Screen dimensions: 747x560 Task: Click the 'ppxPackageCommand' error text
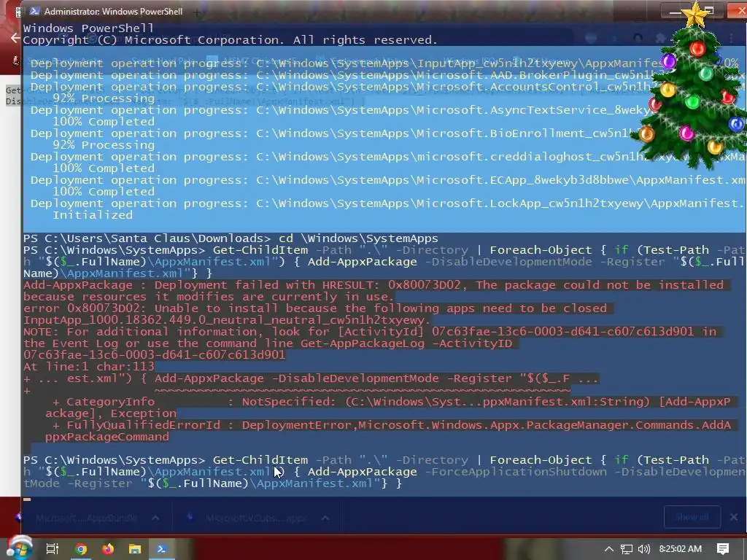point(107,437)
